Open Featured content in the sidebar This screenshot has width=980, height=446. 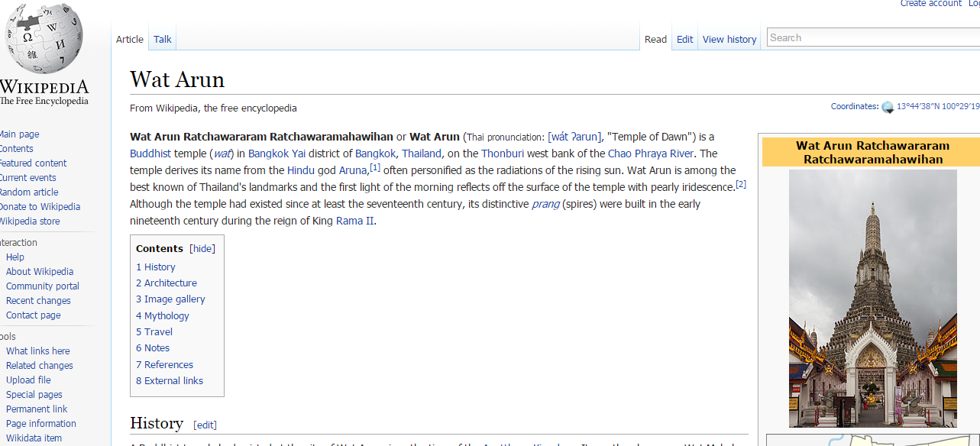click(33, 163)
